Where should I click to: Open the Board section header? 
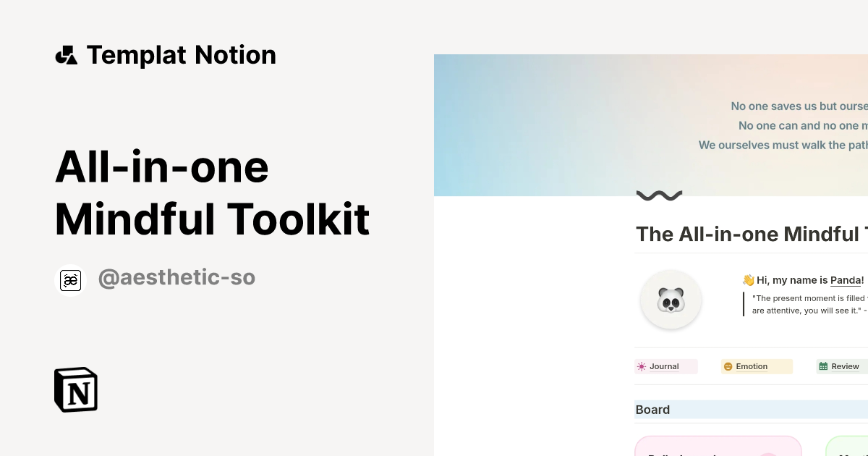652,410
